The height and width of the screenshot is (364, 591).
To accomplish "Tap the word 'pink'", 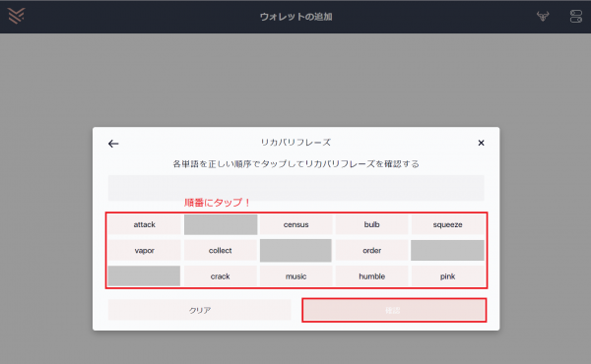I will coord(447,276).
